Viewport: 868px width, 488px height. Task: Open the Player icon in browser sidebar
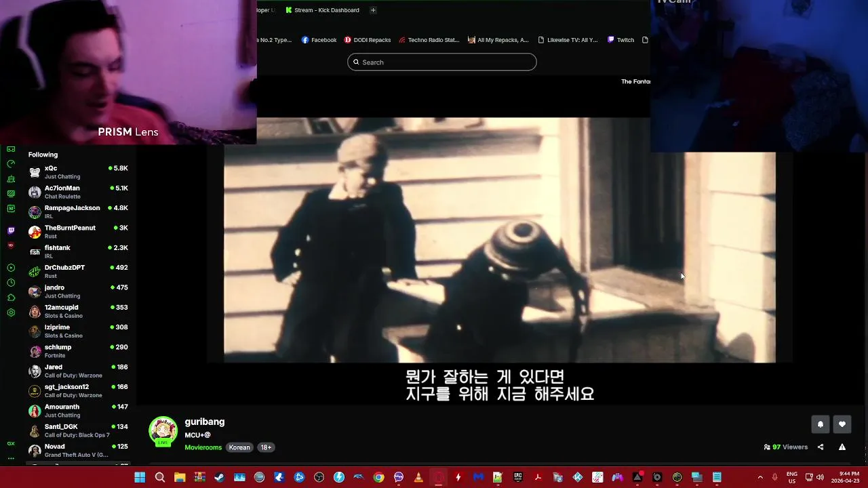(x=11, y=268)
